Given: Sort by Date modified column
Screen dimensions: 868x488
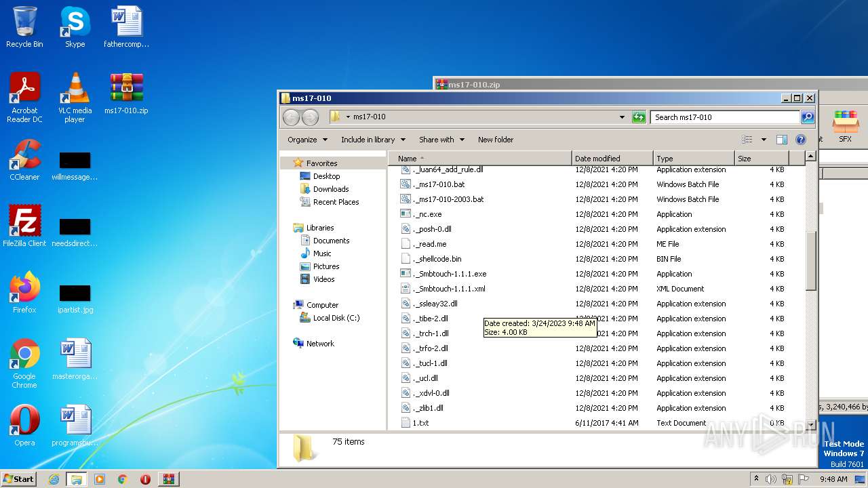Looking at the screenshot, I should pyautogui.click(x=612, y=159).
